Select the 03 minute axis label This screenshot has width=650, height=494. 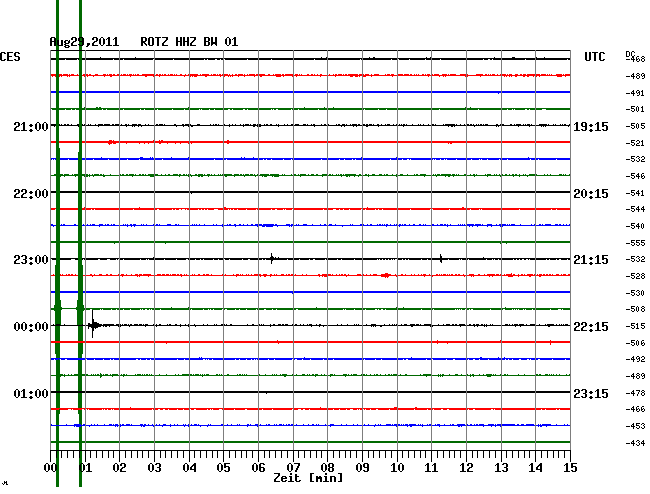[x=154, y=468]
